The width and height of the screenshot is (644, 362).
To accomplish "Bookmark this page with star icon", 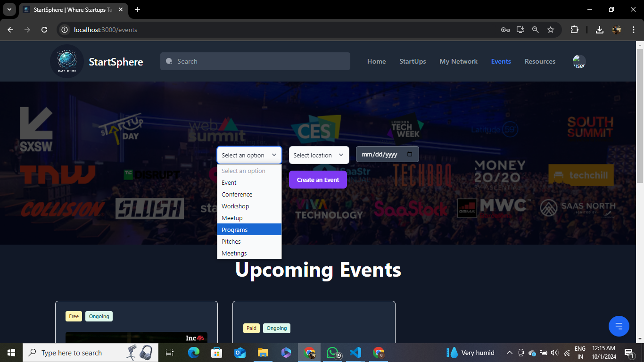I will (551, 30).
